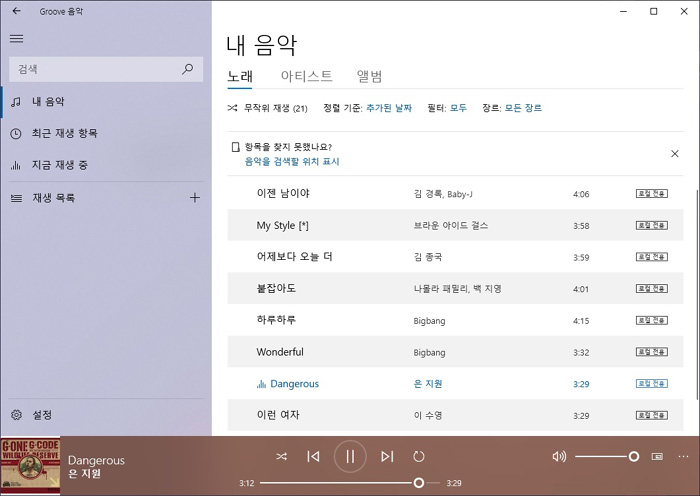This screenshot has width=700, height=496.
Task: Click the now-playing equalizer icon beside Dangerous
Action: point(261,384)
